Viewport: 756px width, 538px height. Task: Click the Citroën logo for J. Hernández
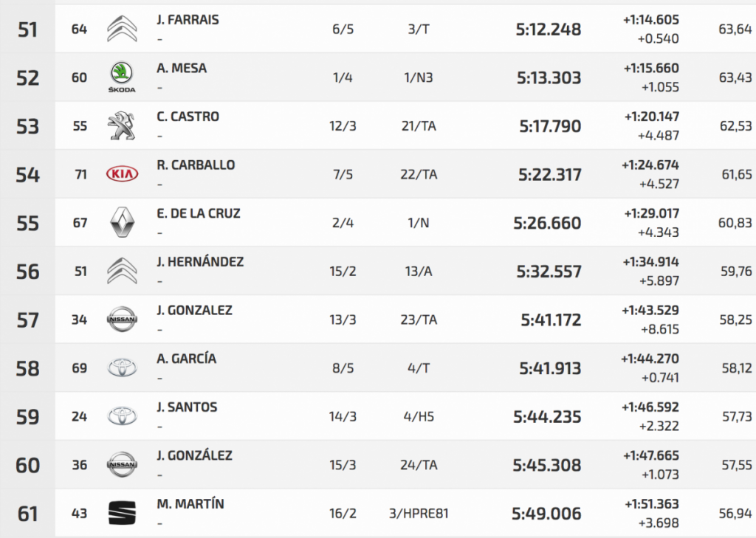coord(122,271)
